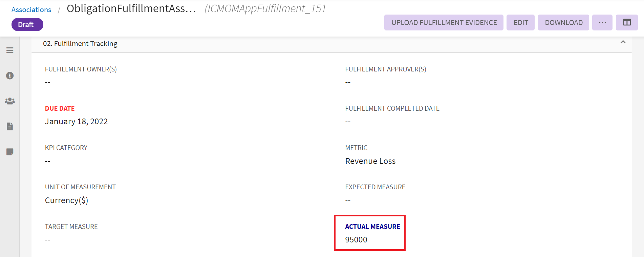
Task: Click the ObligationFulfillmentAss... title
Action: [131, 9]
